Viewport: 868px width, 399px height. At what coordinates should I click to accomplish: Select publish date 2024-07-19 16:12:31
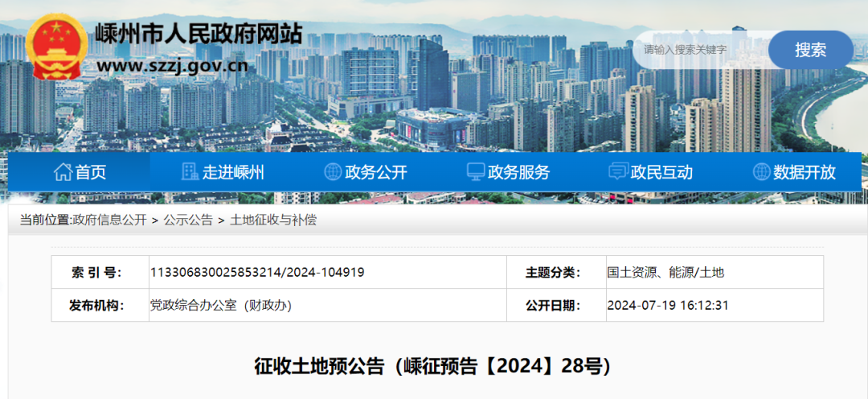pos(668,305)
